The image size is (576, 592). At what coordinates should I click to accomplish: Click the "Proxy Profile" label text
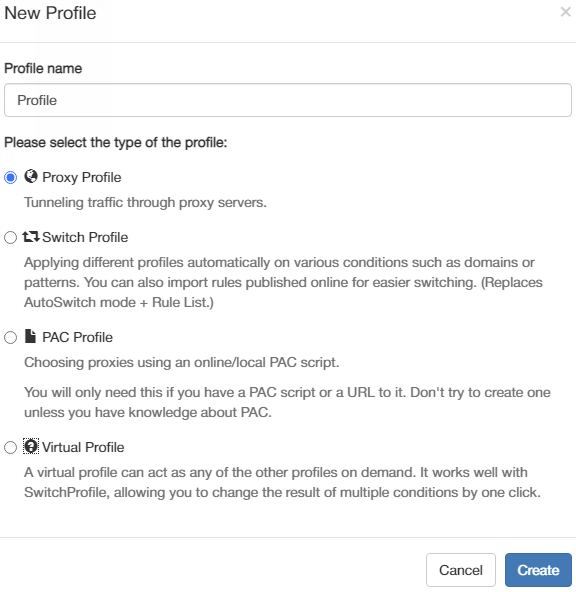[x=82, y=177]
